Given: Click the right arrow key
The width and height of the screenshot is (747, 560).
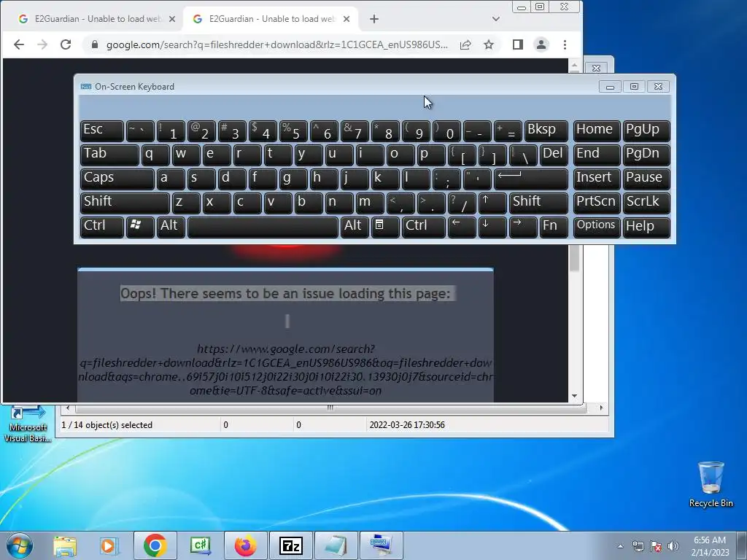Looking at the screenshot, I should (522, 227).
